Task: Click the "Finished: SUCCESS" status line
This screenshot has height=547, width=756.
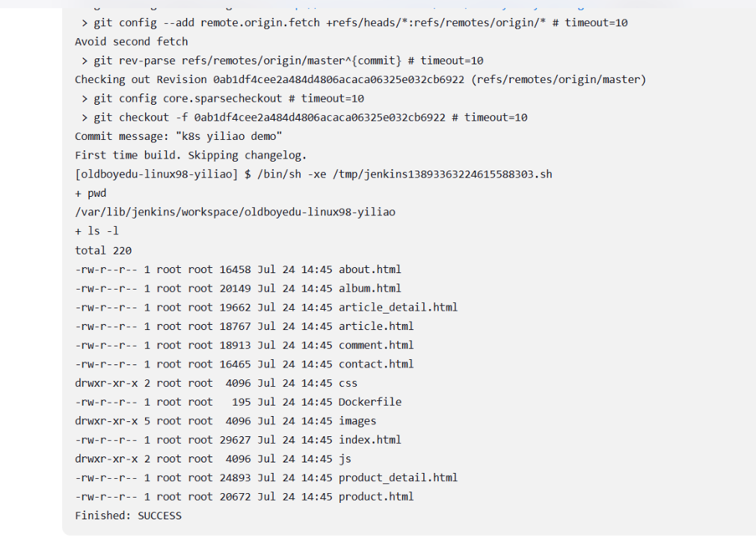Action: point(128,516)
